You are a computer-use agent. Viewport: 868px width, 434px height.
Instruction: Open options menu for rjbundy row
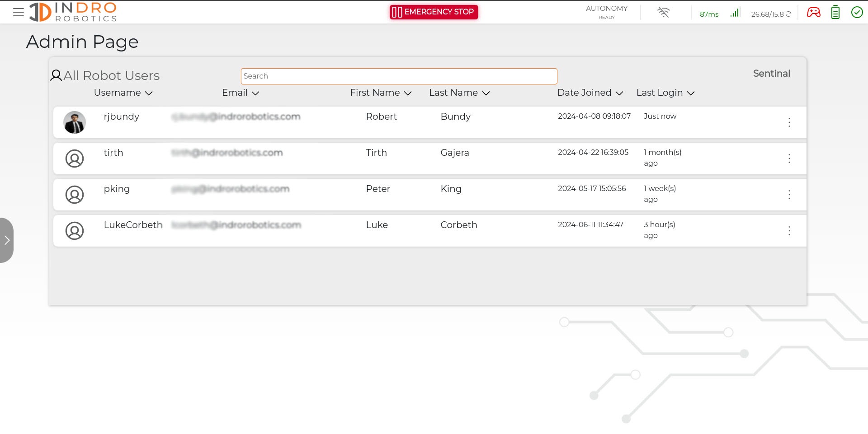(789, 122)
